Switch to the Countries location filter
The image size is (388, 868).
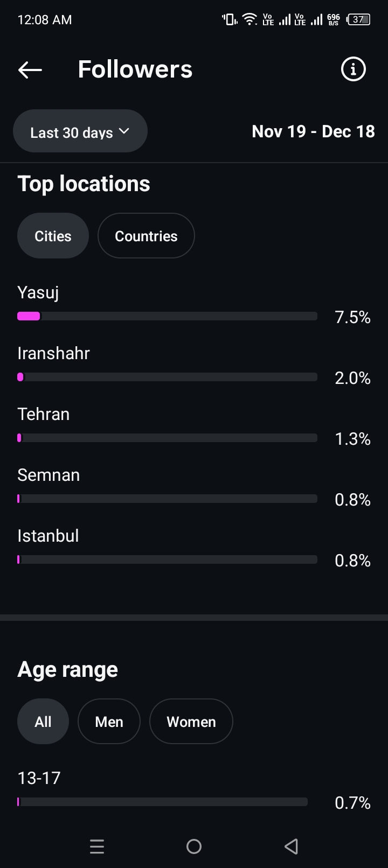pos(146,236)
